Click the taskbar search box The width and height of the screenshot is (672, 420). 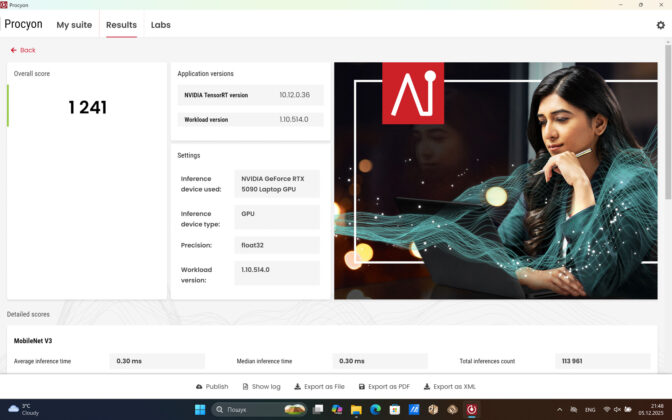pyautogui.click(x=259, y=410)
